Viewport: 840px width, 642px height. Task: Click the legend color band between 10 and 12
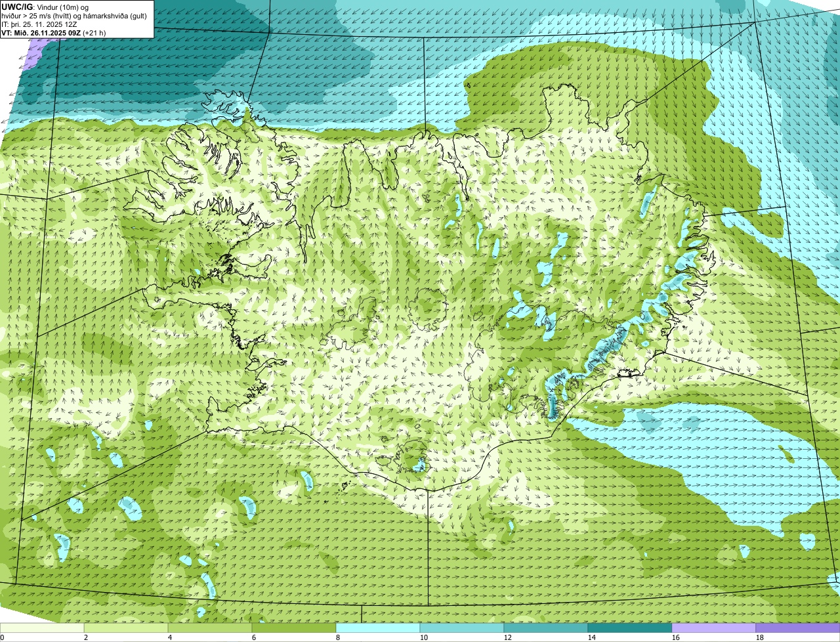coord(462,628)
